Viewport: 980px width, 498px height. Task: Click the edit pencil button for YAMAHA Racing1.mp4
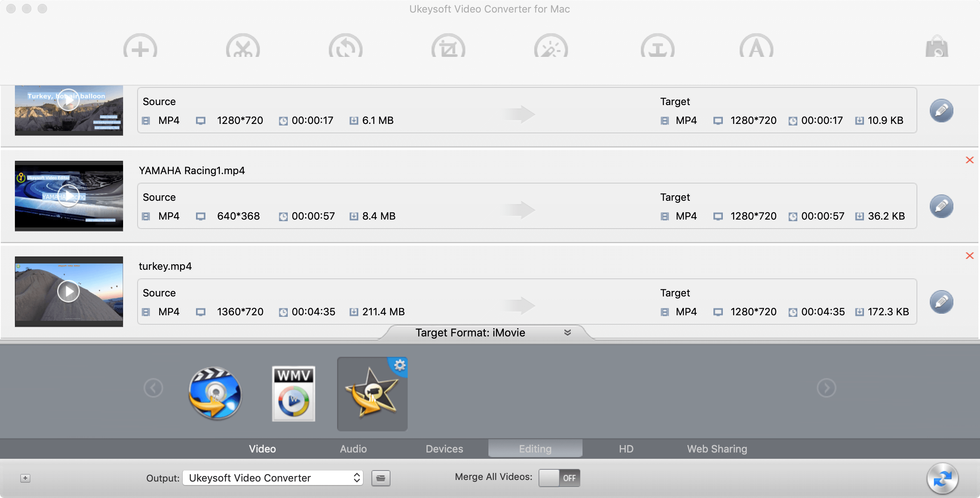click(941, 205)
